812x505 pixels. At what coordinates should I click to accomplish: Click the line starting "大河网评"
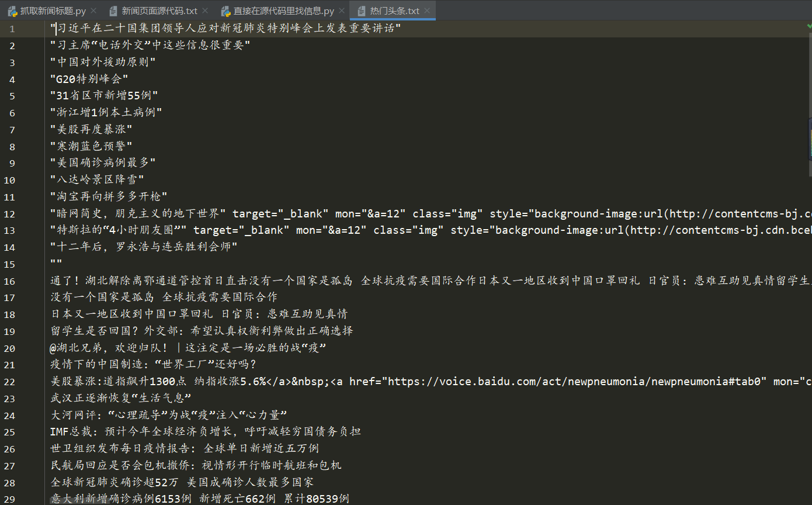click(x=168, y=415)
